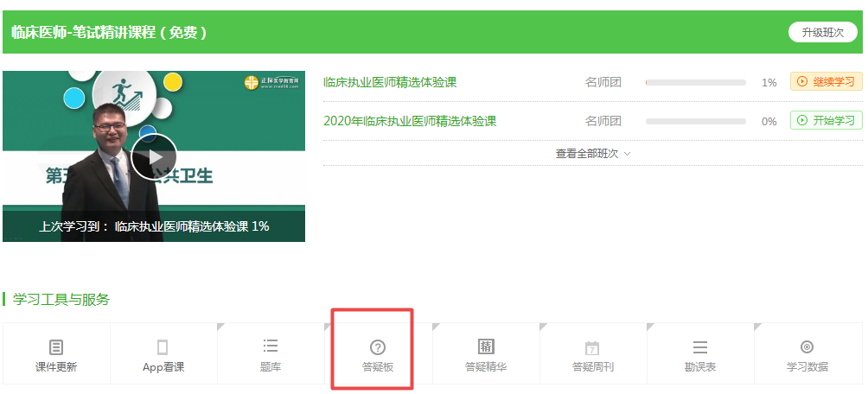Click the 临床医师-笔试精讲课程 header title
The height and width of the screenshot is (394, 868).
[109, 33]
